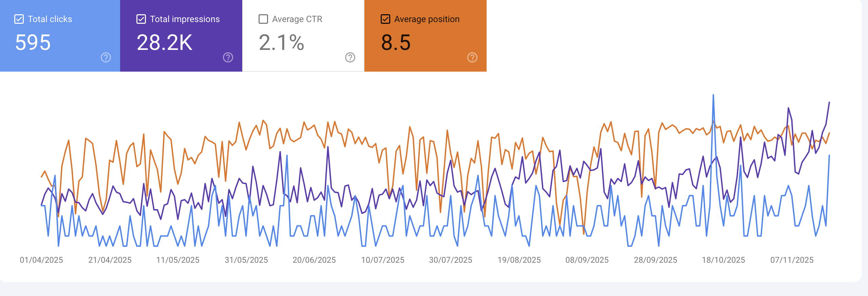
Task: Uncheck the Total impressions checkbox
Action: 140,19
